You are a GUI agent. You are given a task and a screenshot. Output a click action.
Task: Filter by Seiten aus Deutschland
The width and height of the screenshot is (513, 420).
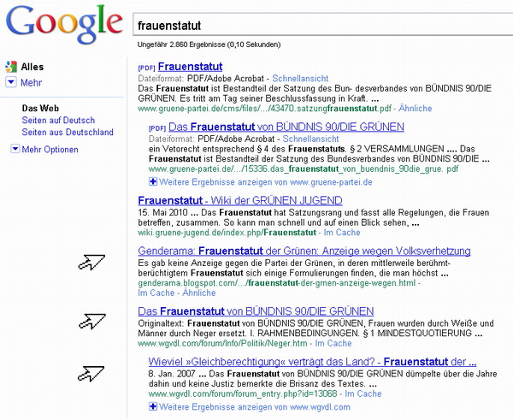pyautogui.click(x=68, y=133)
